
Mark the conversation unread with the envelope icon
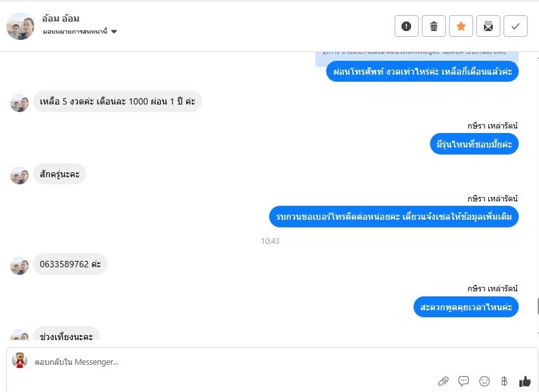coord(488,26)
